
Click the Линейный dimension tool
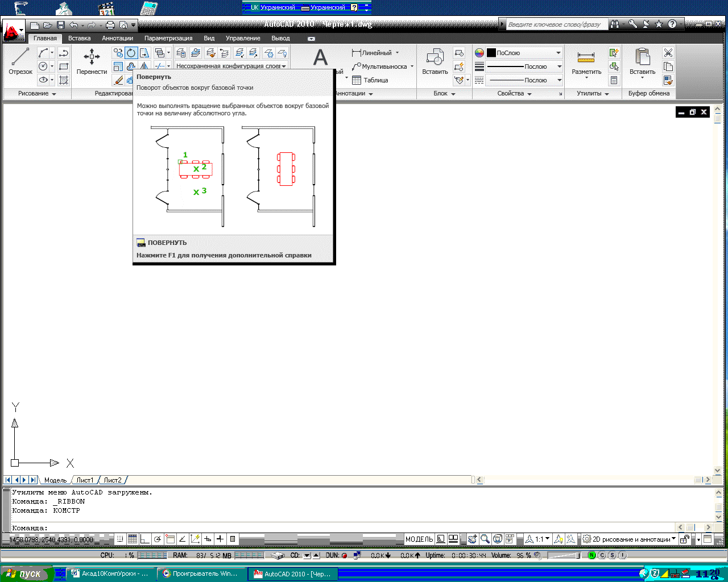coord(372,53)
